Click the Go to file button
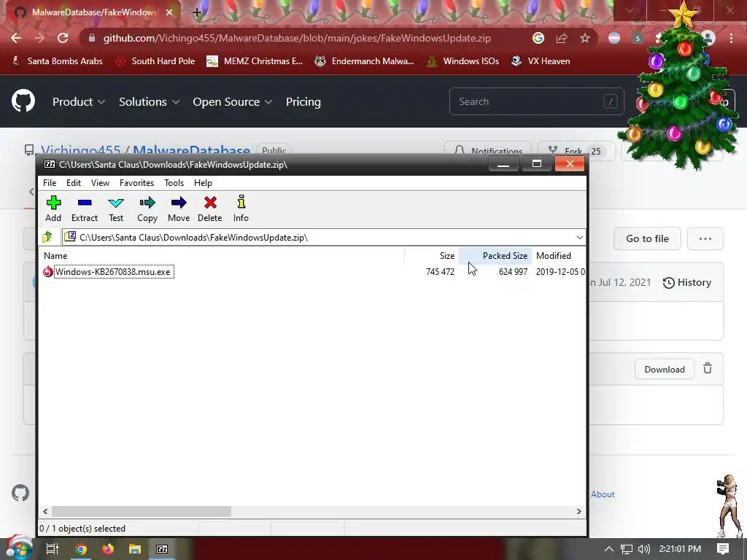 tap(647, 238)
